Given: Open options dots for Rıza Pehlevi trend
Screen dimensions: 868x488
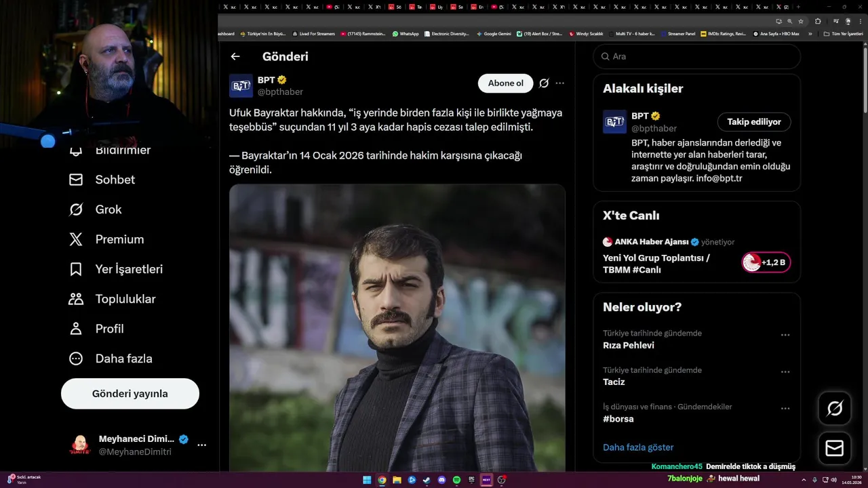Looking at the screenshot, I should [785, 335].
